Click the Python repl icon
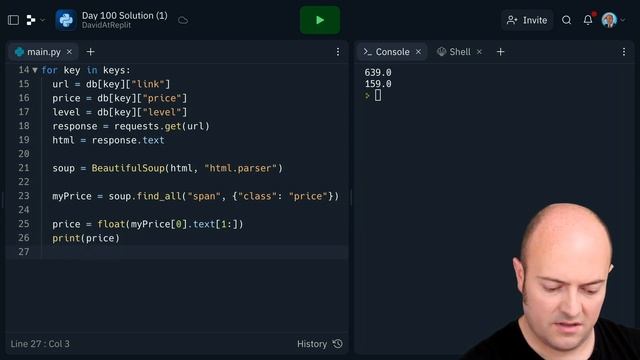 [66, 20]
